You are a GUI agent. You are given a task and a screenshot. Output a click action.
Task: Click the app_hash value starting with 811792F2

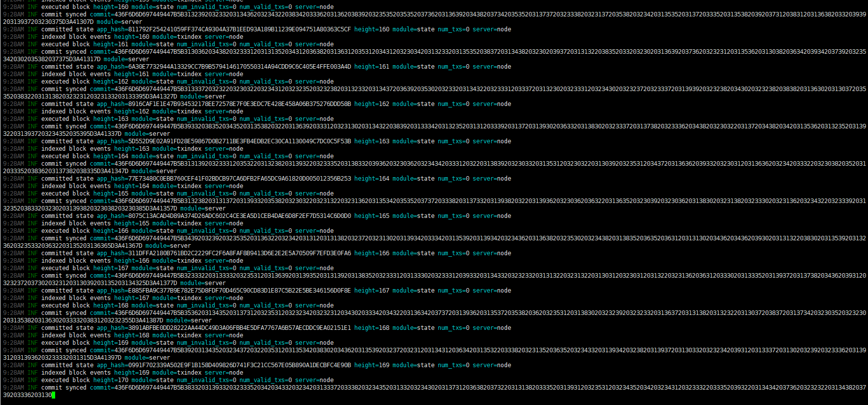[240, 29]
